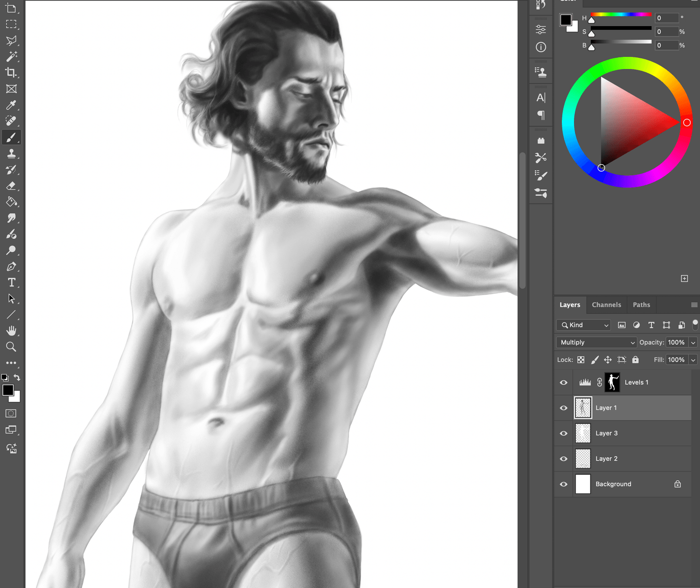Select the Clone Stamp tool
This screenshot has height=588, width=700.
tap(11, 153)
